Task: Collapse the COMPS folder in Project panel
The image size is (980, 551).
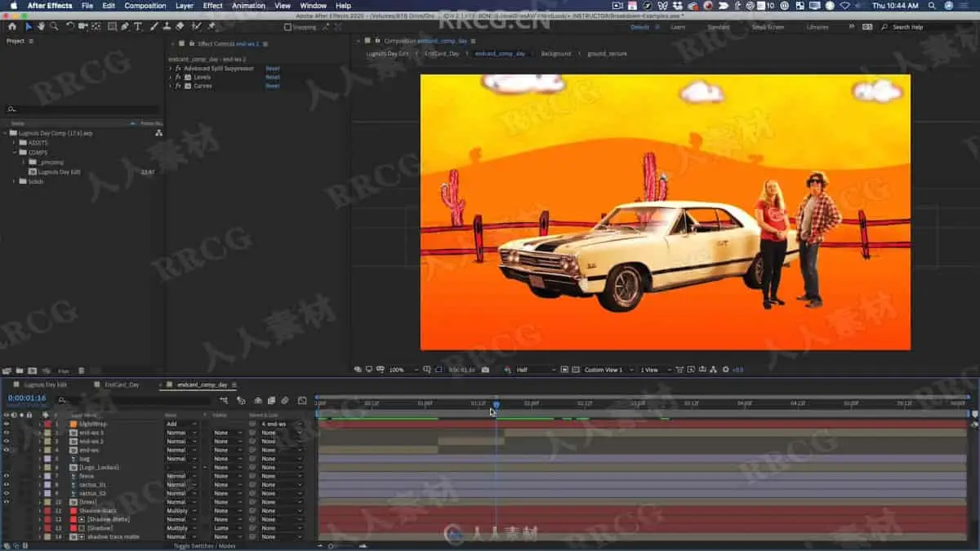Action: (x=15, y=153)
